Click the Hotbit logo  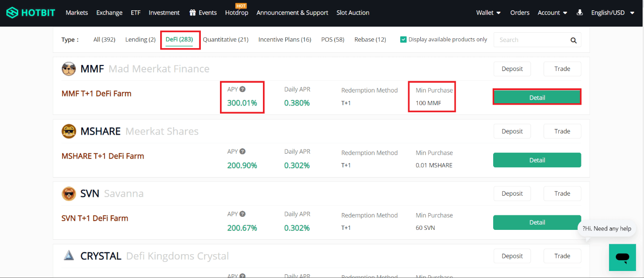[30, 13]
